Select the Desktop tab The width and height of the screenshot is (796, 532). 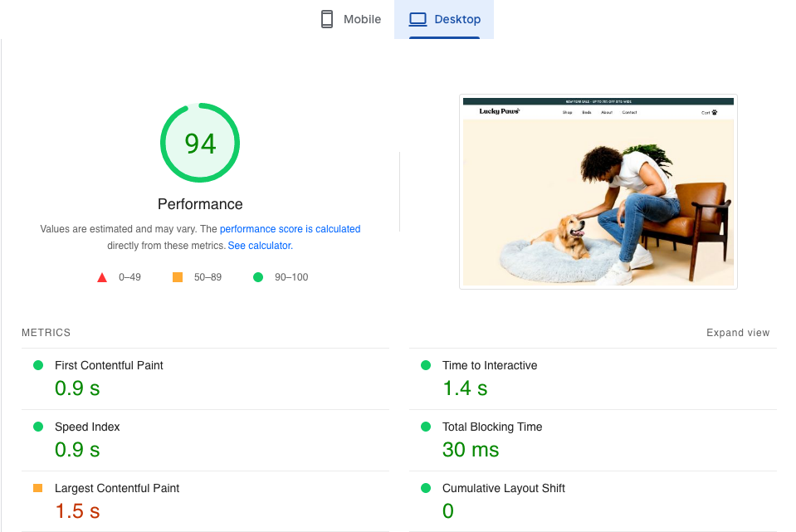click(x=444, y=19)
